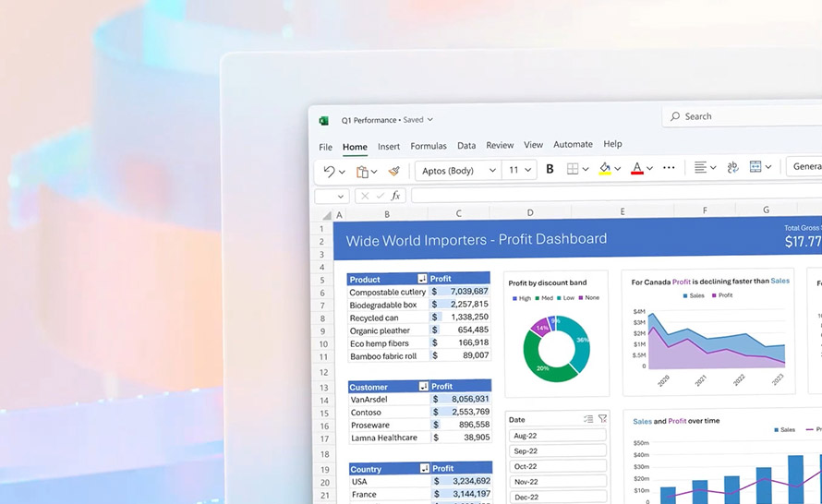Click the Bamboo fabric roll cell
The image size is (822, 504).
[x=388, y=355]
